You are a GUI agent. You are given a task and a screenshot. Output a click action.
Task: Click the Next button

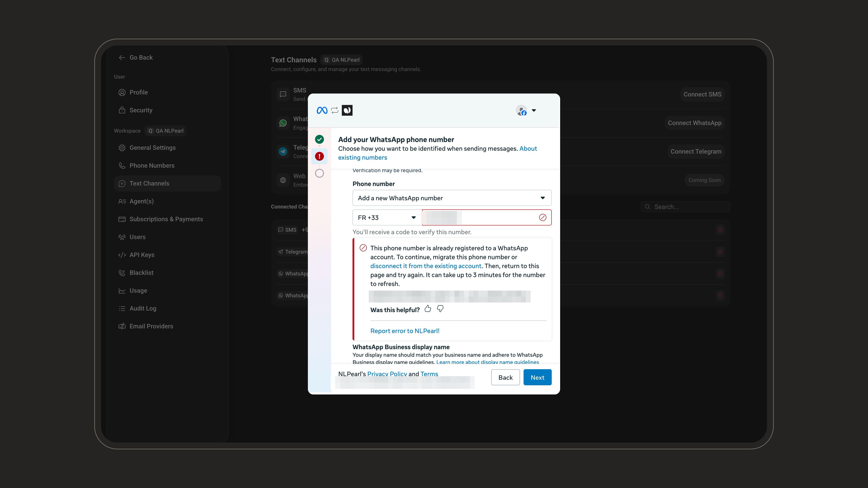click(537, 377)
